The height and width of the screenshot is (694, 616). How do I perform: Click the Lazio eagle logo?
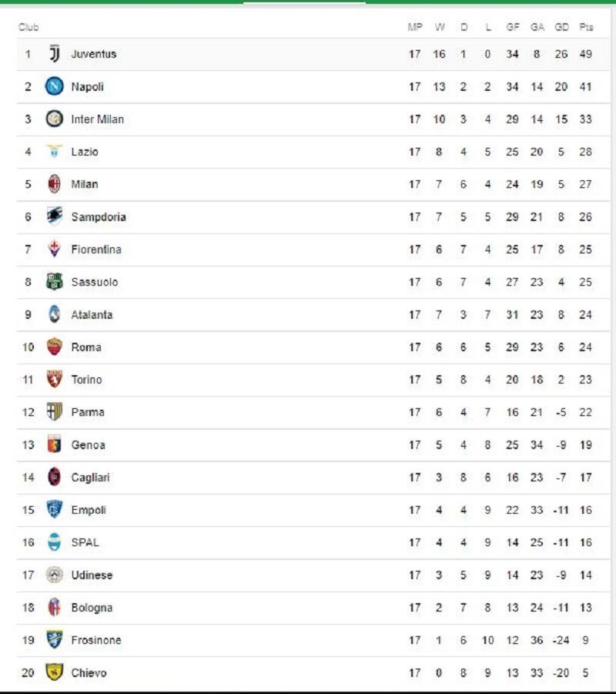[55, 152]
